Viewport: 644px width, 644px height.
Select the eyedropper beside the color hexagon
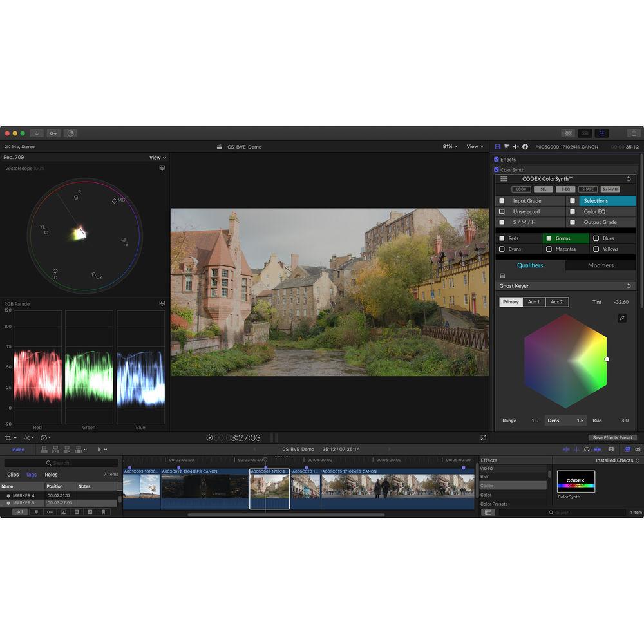(x=621, y=318)
